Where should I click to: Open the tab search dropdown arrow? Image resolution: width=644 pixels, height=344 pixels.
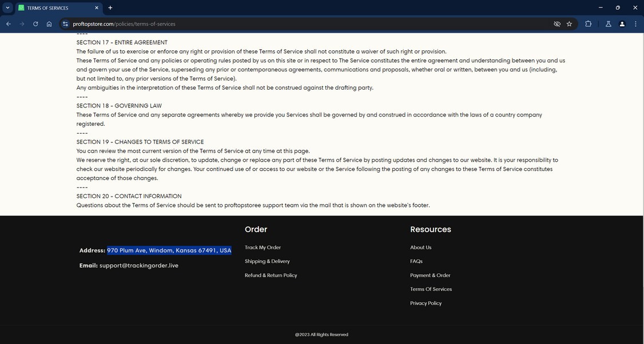(7, 8)
